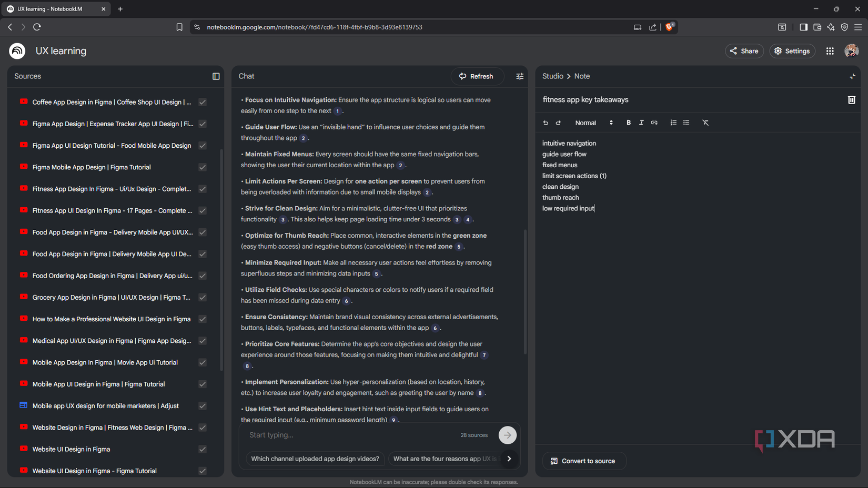
Task: Click 'thumb reach' line in note
Action: pos(560,198)
